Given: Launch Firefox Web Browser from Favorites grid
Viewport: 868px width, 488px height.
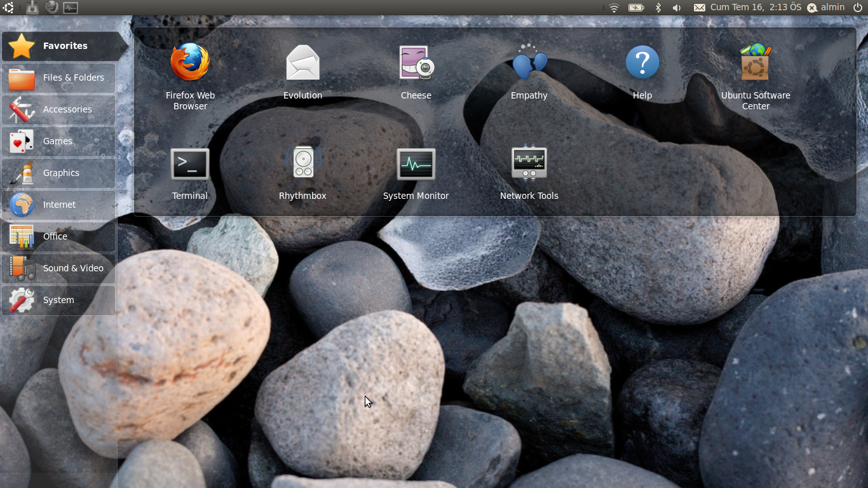Looking at the screenshot, I should pyautogui.click(x=190, y=76).
